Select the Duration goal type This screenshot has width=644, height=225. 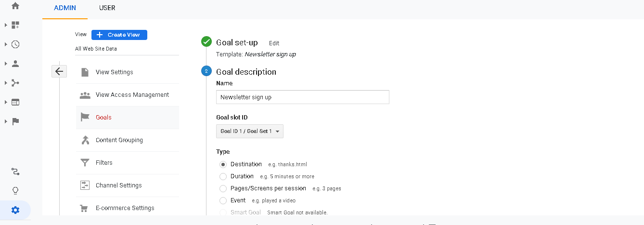(223, 176)
